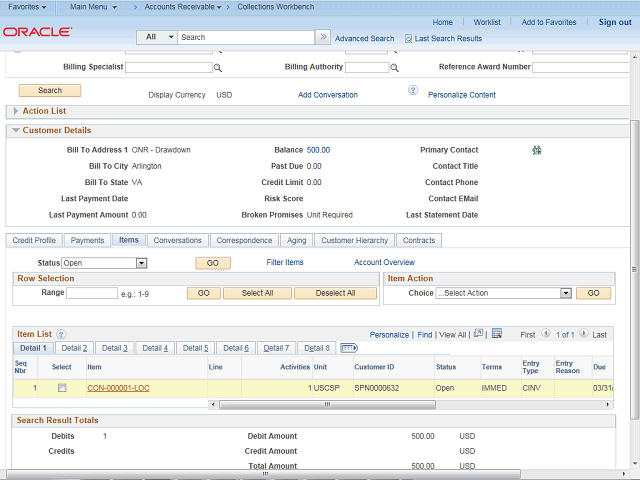Select the checkbox for item CON-000001-LOC

[x=61, y=388]
